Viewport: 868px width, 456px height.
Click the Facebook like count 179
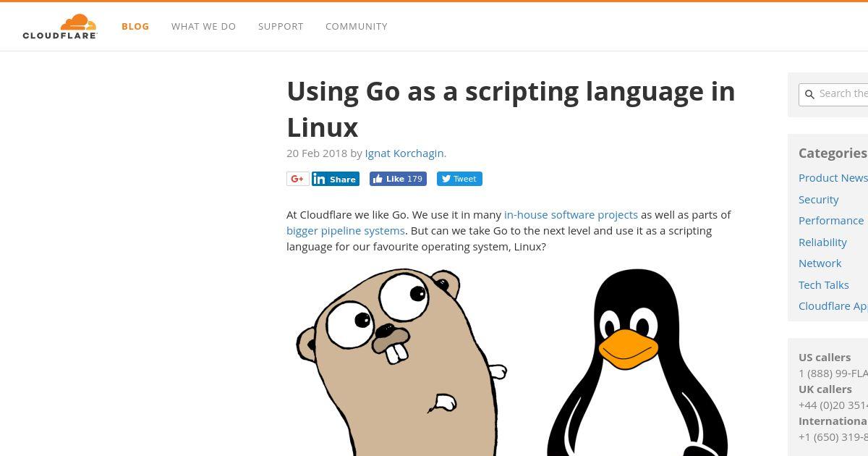pos(414,179)
